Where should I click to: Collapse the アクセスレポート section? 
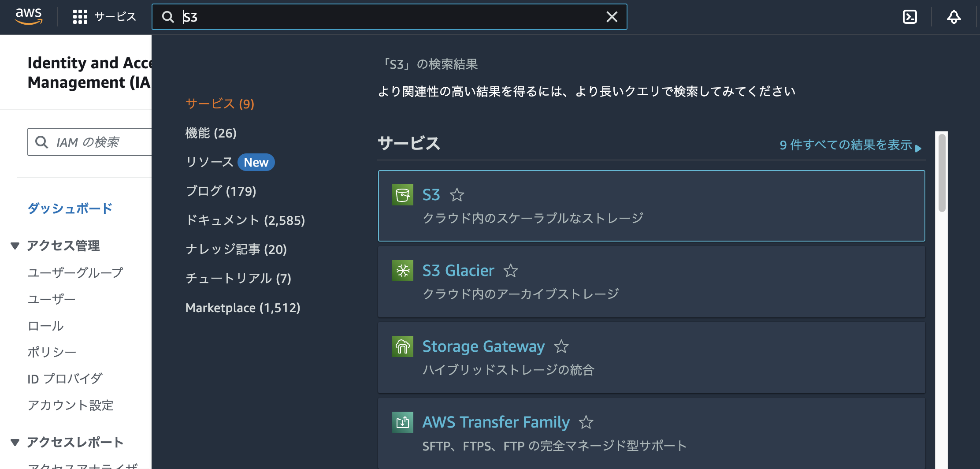[15, 443]
